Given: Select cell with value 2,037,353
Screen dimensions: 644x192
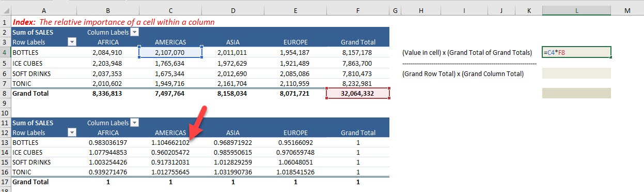Looking at the screenshot, I should coord(107,73).
